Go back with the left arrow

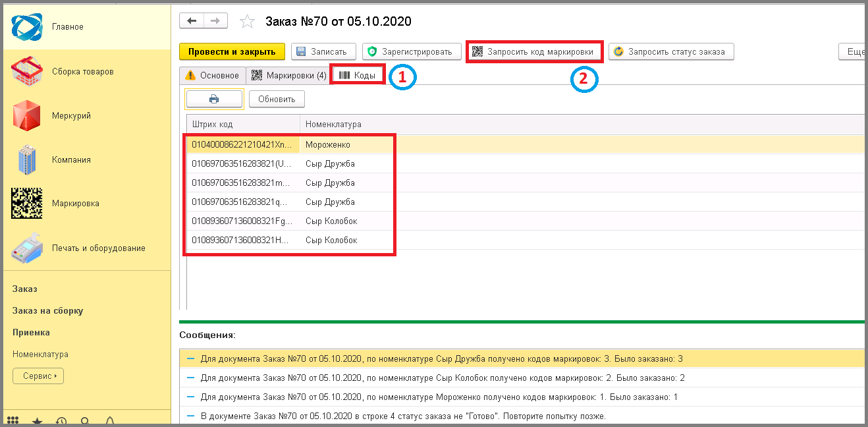click(x=192, y=21)
